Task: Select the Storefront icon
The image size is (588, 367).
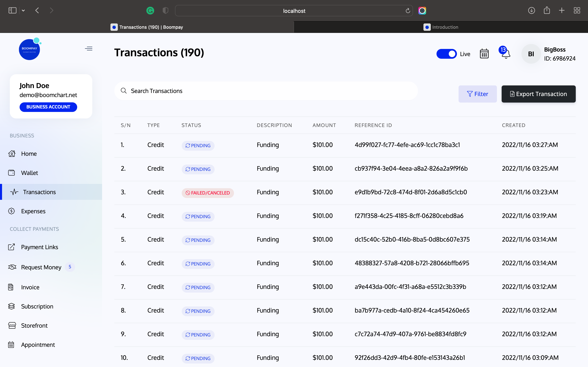Action: (x=12, y=325)
